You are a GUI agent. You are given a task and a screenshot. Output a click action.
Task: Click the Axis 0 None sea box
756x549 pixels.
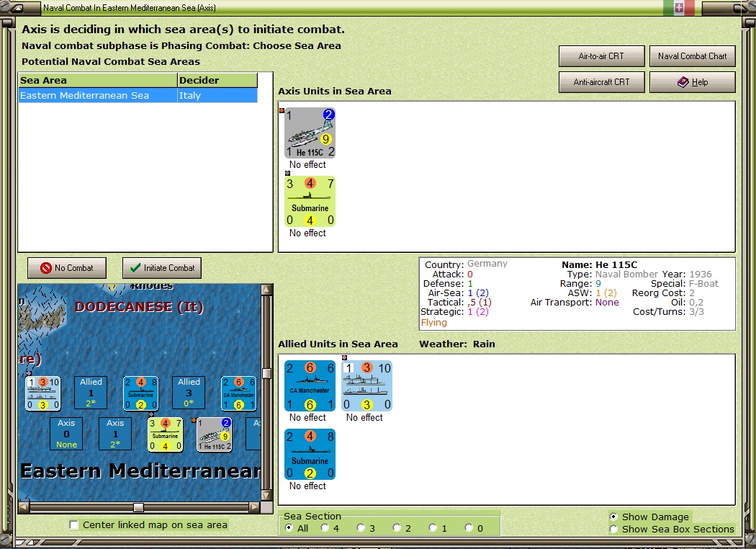(x=66, y=434)
